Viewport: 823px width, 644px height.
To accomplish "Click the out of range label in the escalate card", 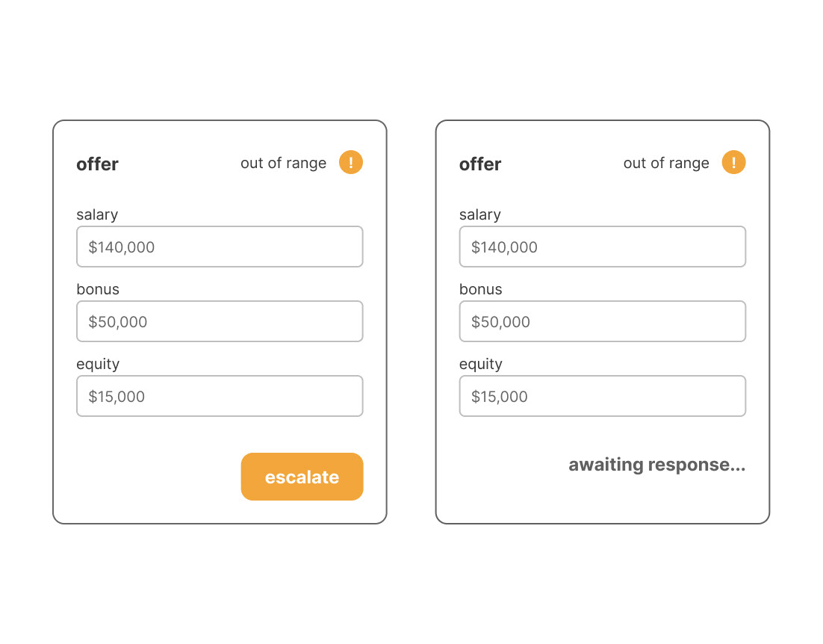I will pyautogui.click(x=284, y=163).
